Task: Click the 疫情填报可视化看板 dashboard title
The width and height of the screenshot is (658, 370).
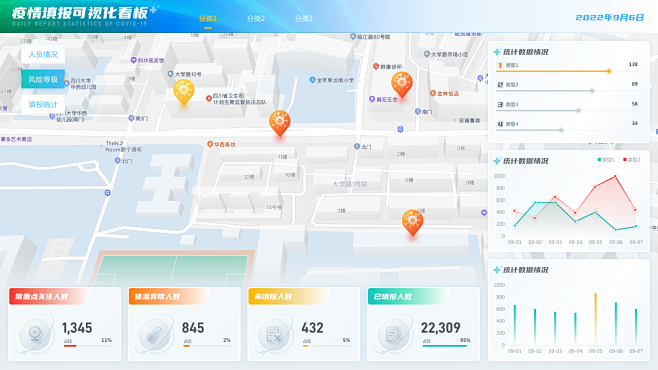Action: tap(80, 13)
